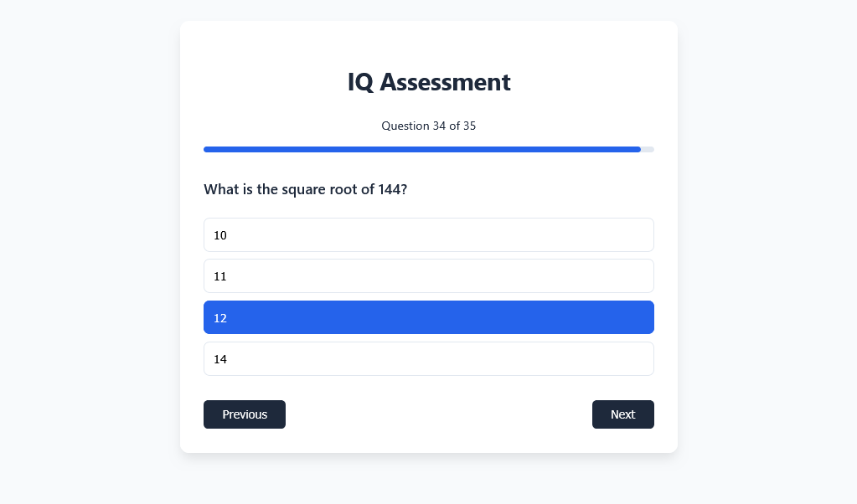
Task: Click the square root of 144 question text
Action: coord(306,189)
